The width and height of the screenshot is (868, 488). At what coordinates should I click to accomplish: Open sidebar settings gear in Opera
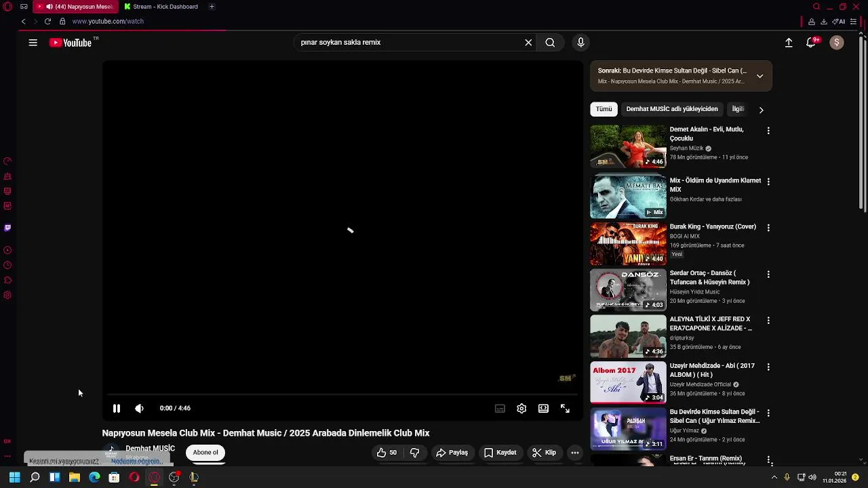(7, 295)
